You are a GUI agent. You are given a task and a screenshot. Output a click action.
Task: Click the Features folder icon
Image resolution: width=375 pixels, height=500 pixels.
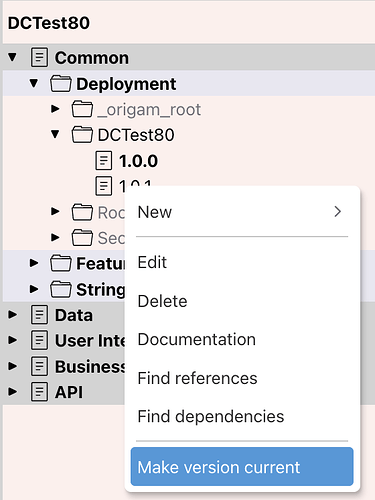click(61, 263)
